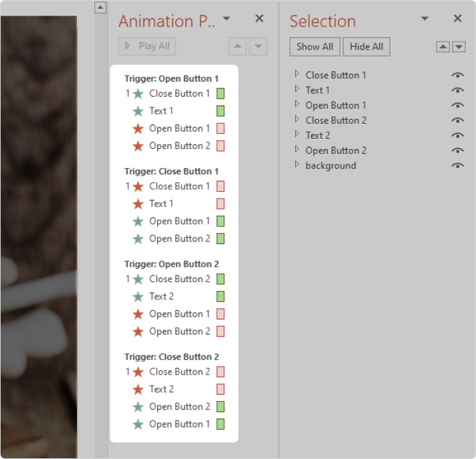
Task: Open Animation Pane options dropdown arrow
Action: click(226, 18)
